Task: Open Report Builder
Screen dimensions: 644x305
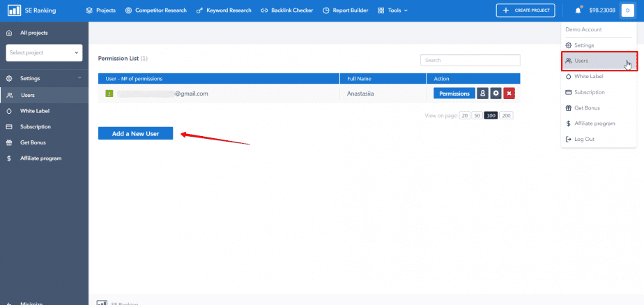Action: [346, 10]
